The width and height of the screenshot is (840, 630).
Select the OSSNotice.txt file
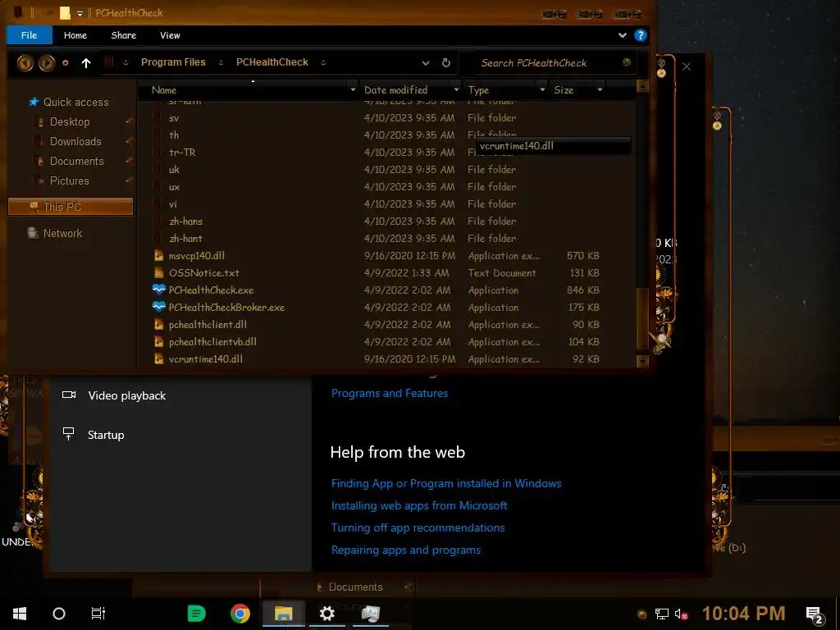click(x=204, y=272)
